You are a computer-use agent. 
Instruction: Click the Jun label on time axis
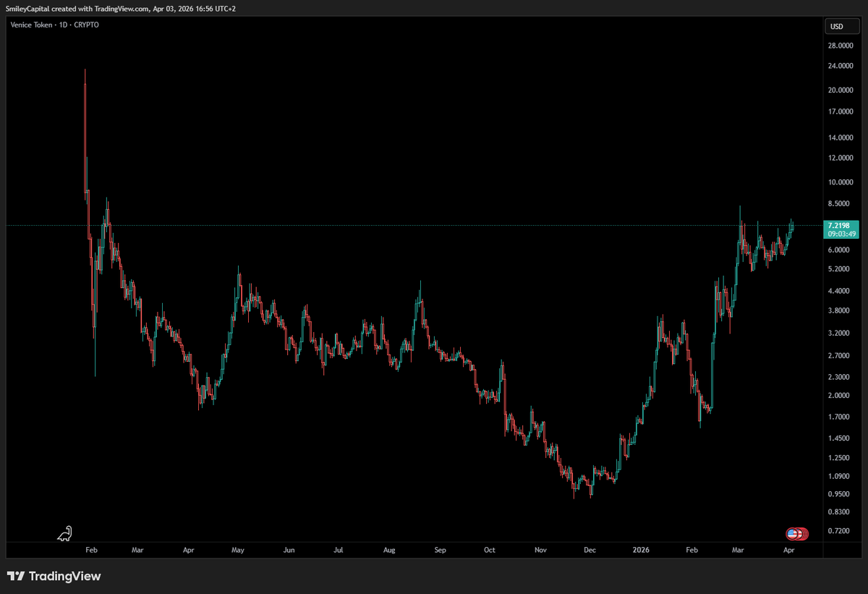(x=289, y=550)
